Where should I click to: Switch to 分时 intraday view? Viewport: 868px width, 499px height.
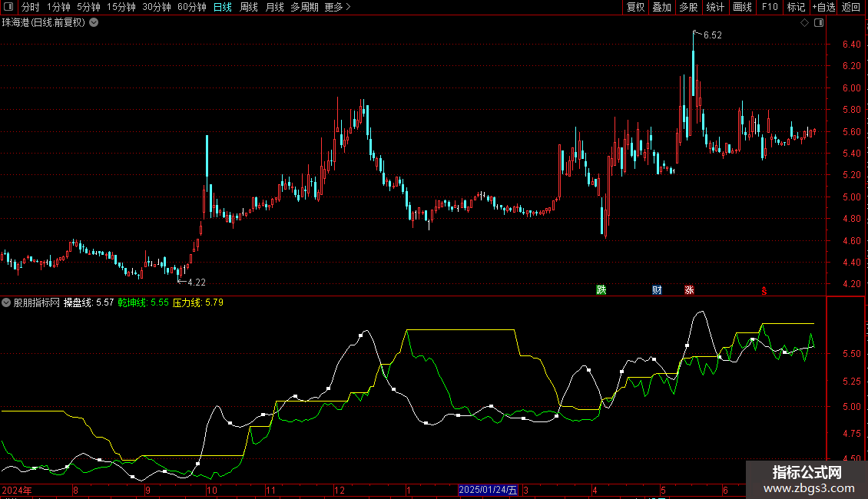[x=31, y=7]
